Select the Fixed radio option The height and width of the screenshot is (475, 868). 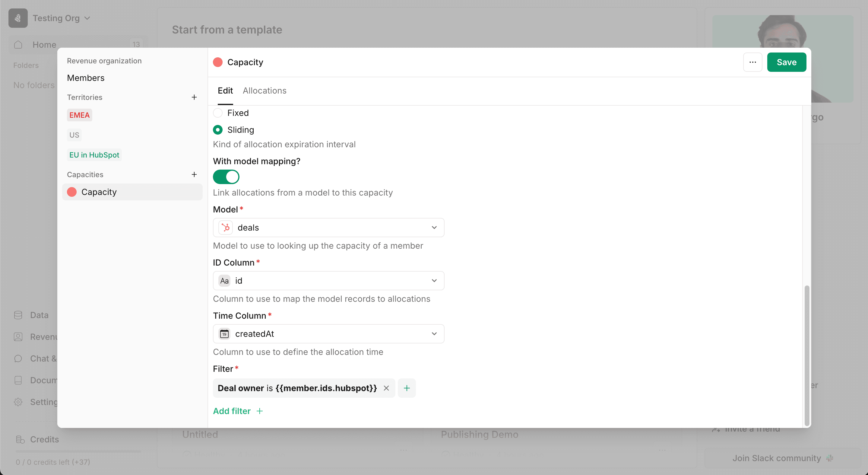pyautogui.click(x=218, y=113)
